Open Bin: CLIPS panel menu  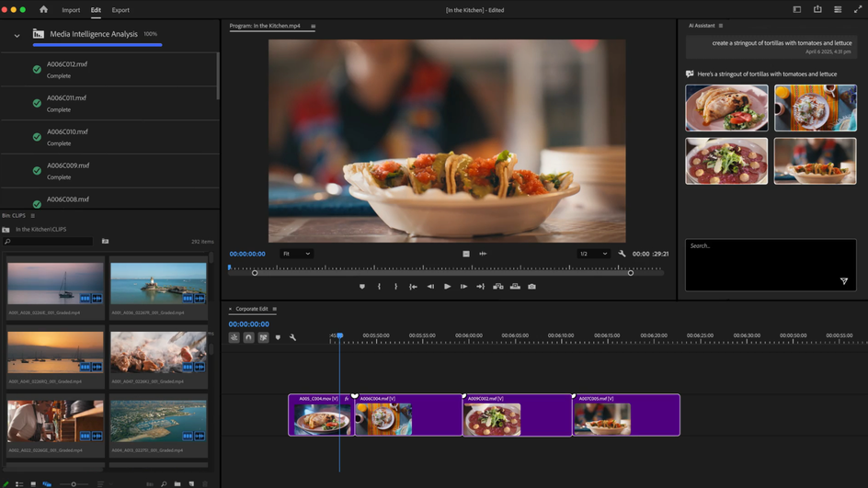[x=33, y=215]
